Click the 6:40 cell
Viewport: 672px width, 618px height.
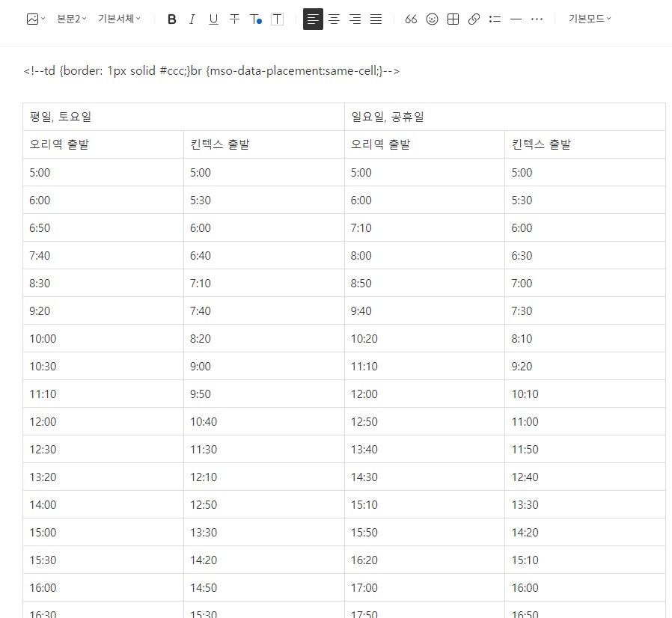[x=264, y=255]
